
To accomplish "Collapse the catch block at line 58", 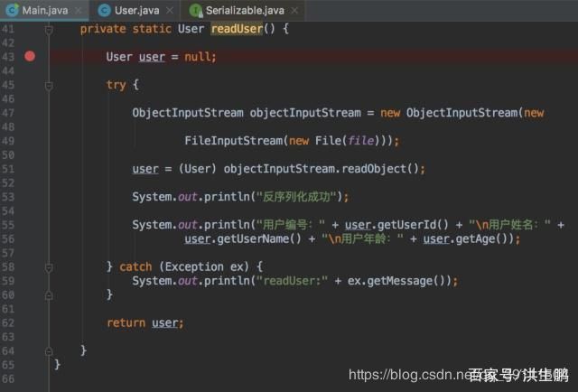I will (x=49, y=267).
